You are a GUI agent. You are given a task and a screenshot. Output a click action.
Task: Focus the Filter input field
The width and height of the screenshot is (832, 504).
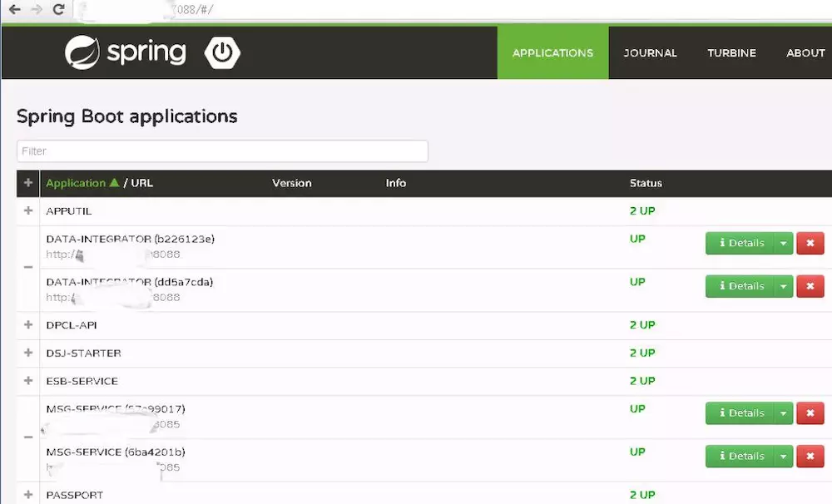pos(222,151)
